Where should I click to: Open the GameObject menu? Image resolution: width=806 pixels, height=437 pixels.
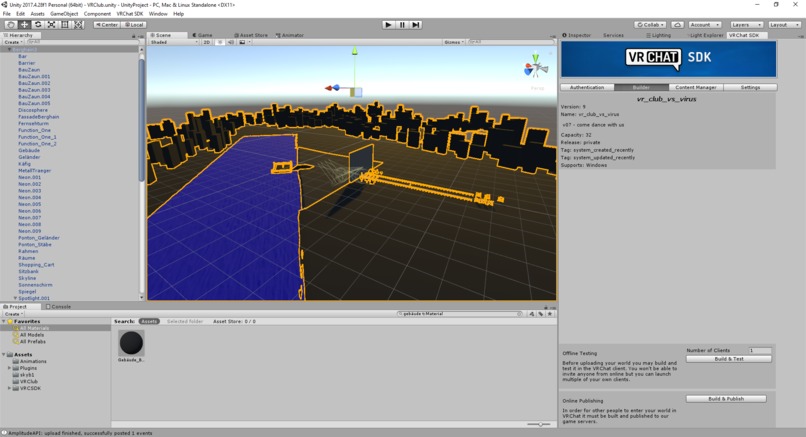tap(64, 14)
